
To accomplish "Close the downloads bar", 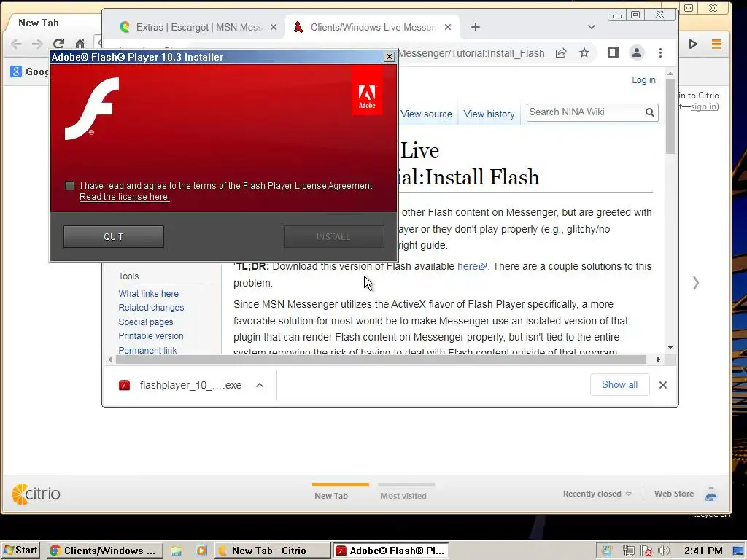I will click(x=662, y=385).
